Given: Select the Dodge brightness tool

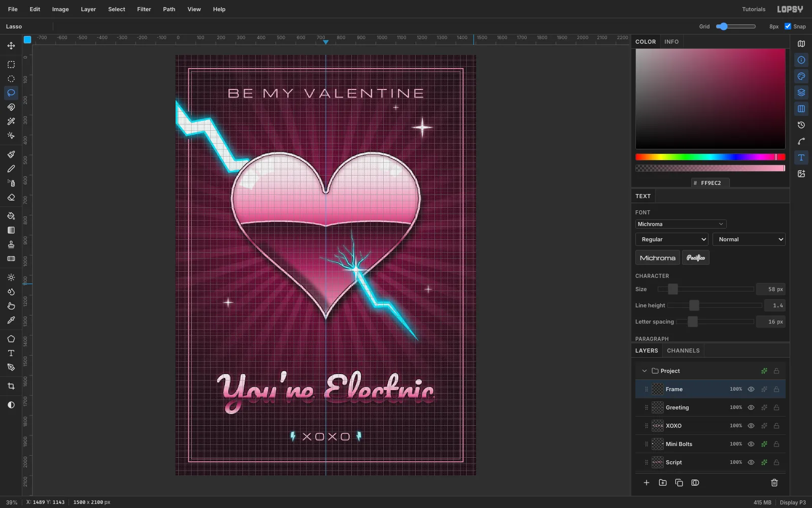Looking at the screenshot, I should (11, 277).
